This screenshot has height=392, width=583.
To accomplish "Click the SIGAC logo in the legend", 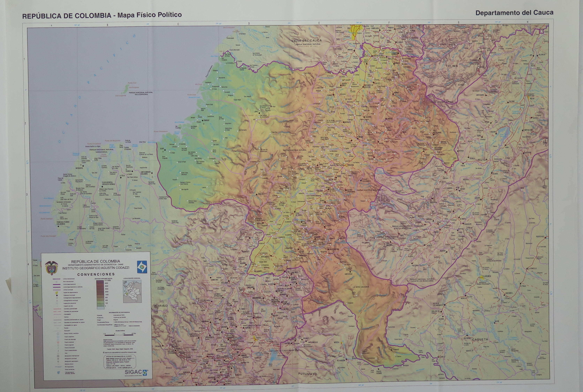I will 137,373.
